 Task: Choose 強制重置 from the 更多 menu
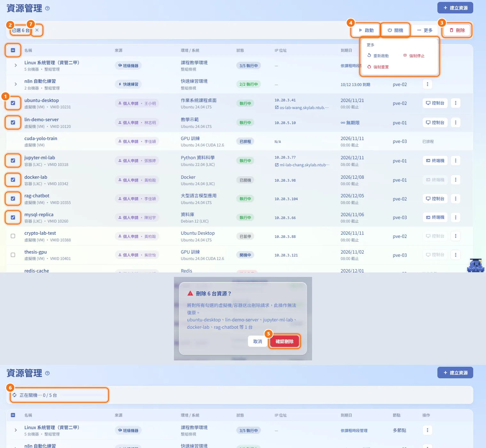pyautogui.click(x=378, y=67)
